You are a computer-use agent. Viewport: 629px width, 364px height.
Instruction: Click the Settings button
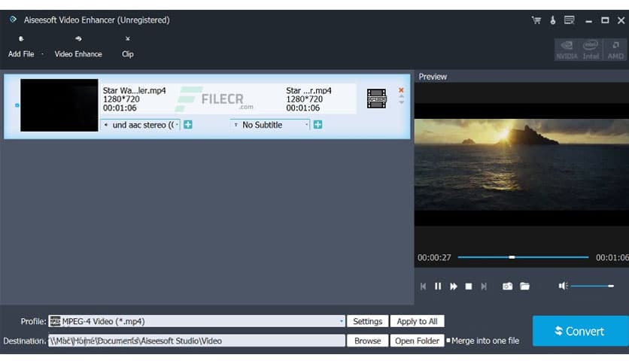[x=367, y=321]
